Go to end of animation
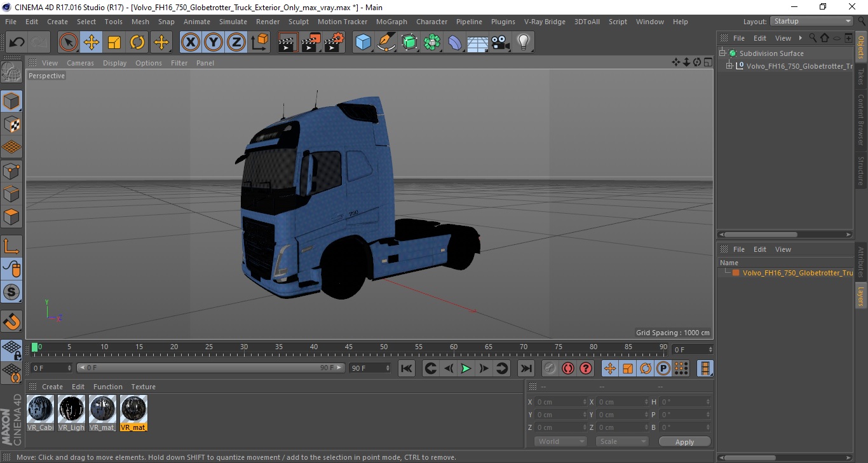868x463 pixels. 526,368
